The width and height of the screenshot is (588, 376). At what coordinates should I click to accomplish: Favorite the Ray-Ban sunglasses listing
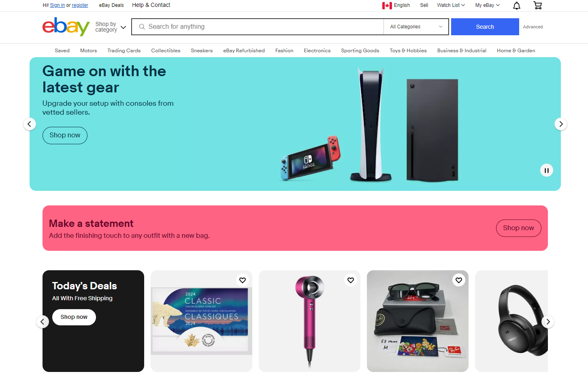click(x=459, y=280)
